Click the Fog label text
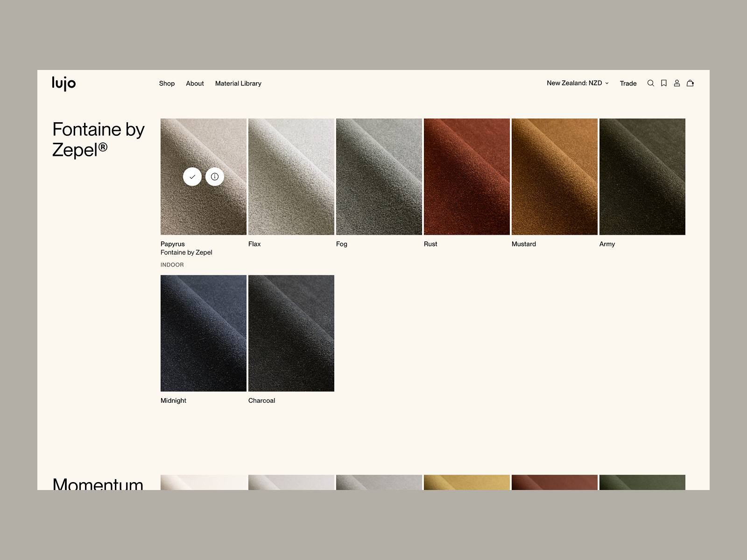The image size is (747, 560). (x=342, y=244)
